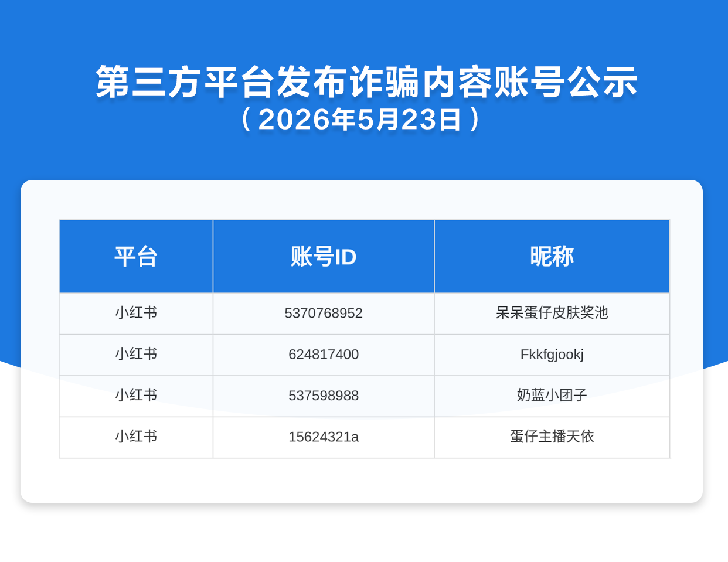The height and width of the screenshot is (562, 728).
Task: Click nickname Fkkfgjookj
Action: [x=552, y=355]
